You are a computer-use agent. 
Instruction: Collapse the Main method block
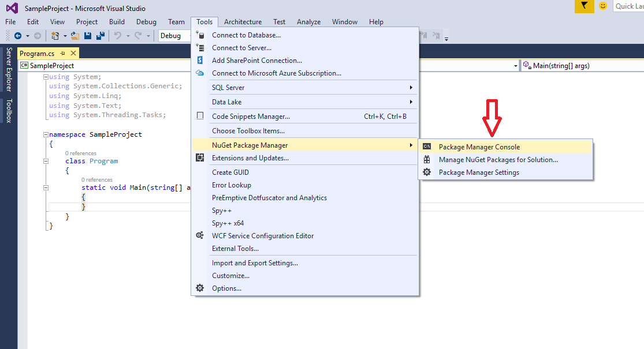(x=46, y=187)
